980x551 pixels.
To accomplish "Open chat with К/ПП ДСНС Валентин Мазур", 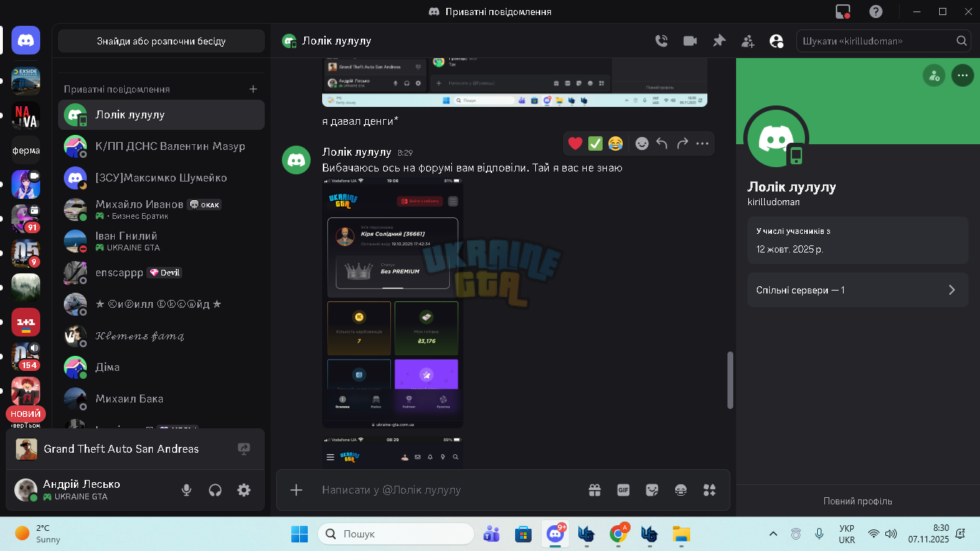I will [161, 146].
